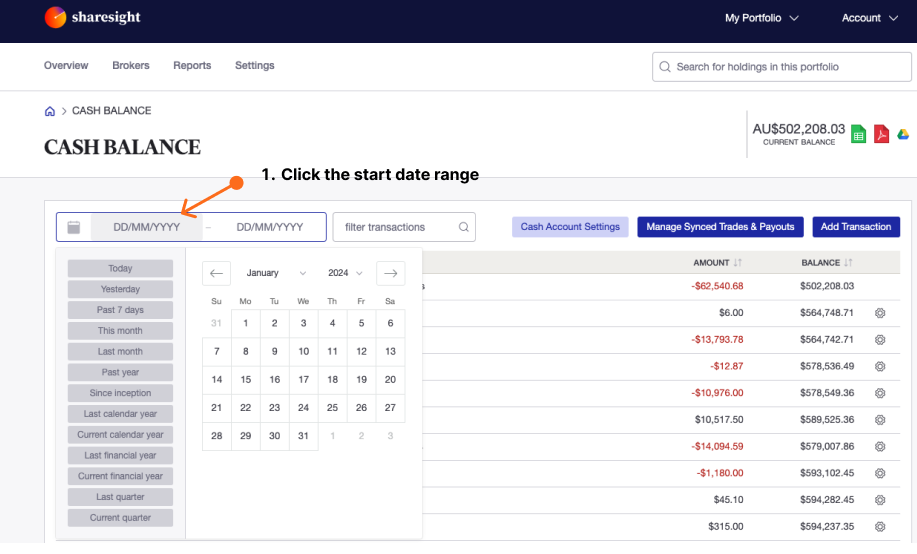Image resolution: width=917 pixels, height=554 pixels.
Task: Click the start date DD/MM/YYYY field
Action: 147,227
